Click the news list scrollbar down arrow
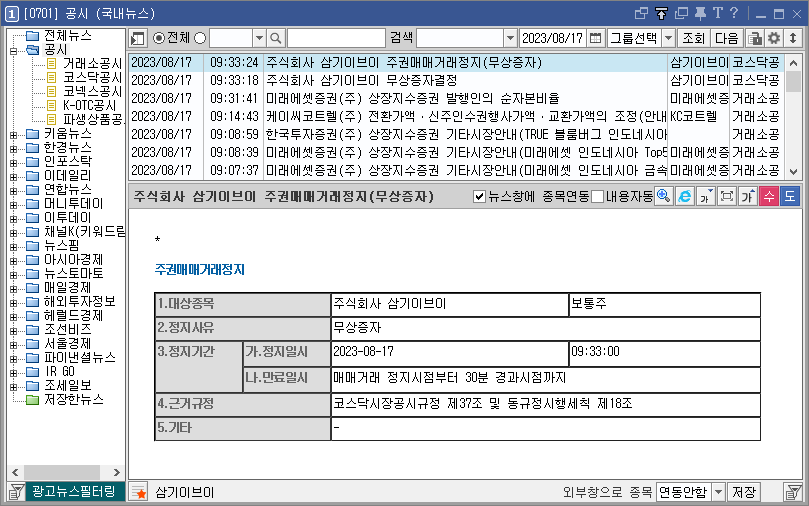This screenshot has width=809, height=506. (x=794, y=171)
